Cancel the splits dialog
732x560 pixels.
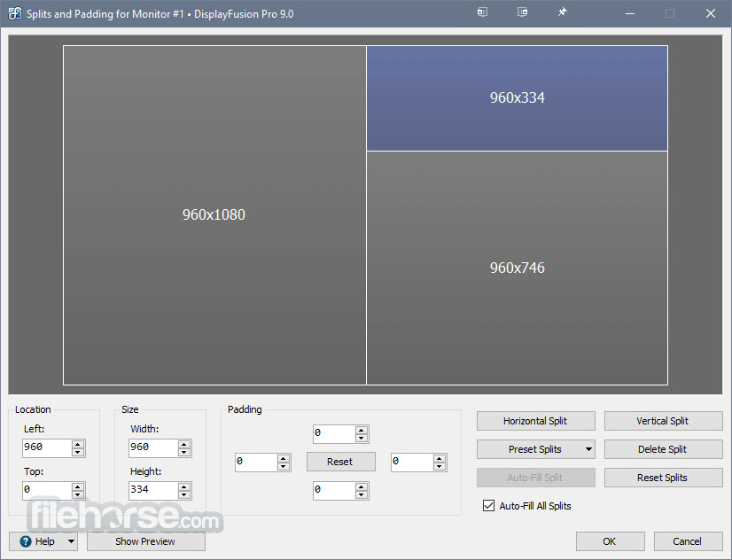688,541
